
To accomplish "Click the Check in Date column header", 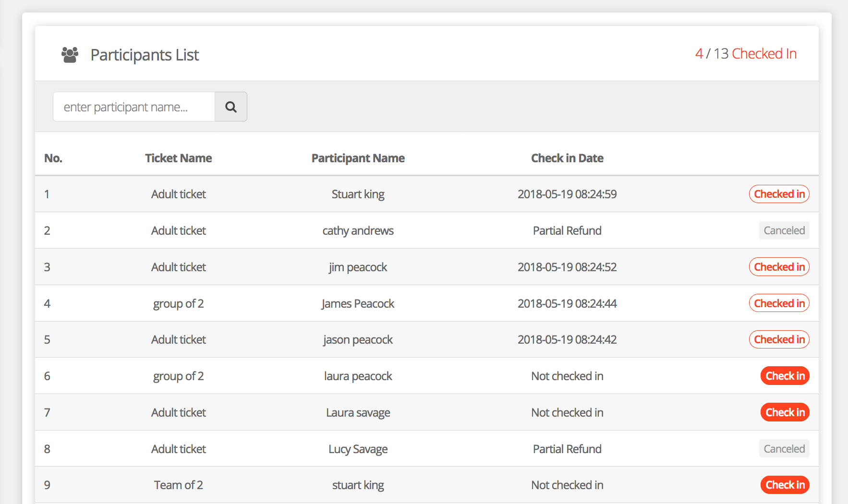I will click(x=567, y=158).
